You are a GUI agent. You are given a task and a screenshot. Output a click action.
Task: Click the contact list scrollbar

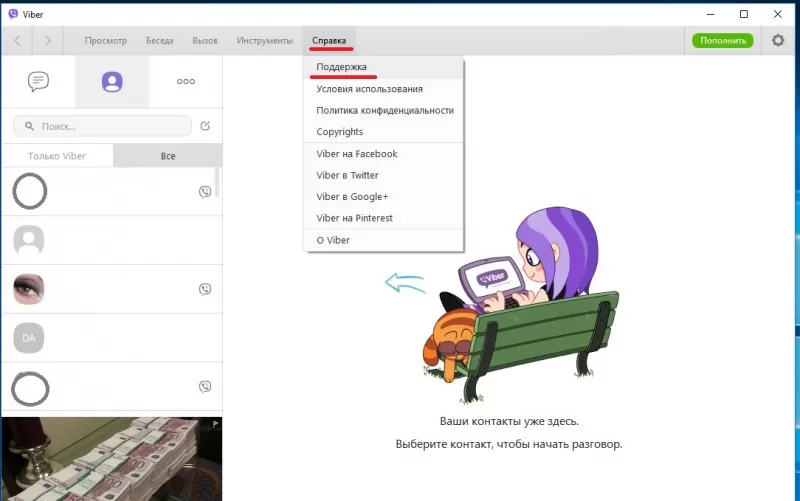(218, 183)
